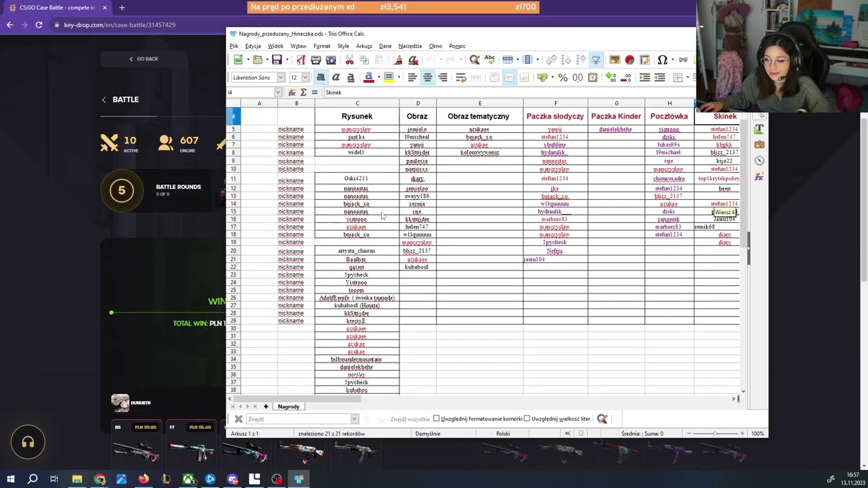Toggle bold formatting in the toolbar

point(321,77)
